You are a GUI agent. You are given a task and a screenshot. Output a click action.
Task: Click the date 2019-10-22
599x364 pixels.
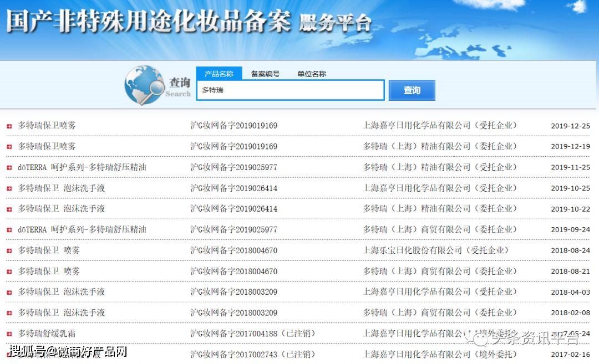pos(570,209)
